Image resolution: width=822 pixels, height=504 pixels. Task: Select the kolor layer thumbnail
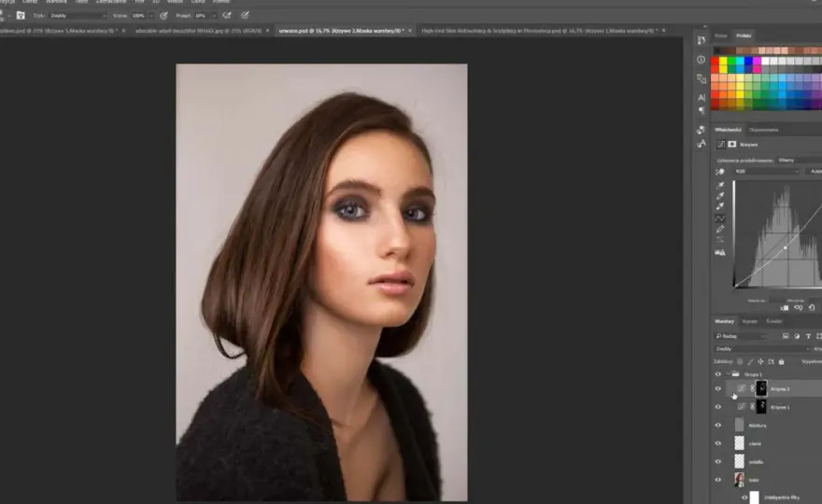click(739, 480)
